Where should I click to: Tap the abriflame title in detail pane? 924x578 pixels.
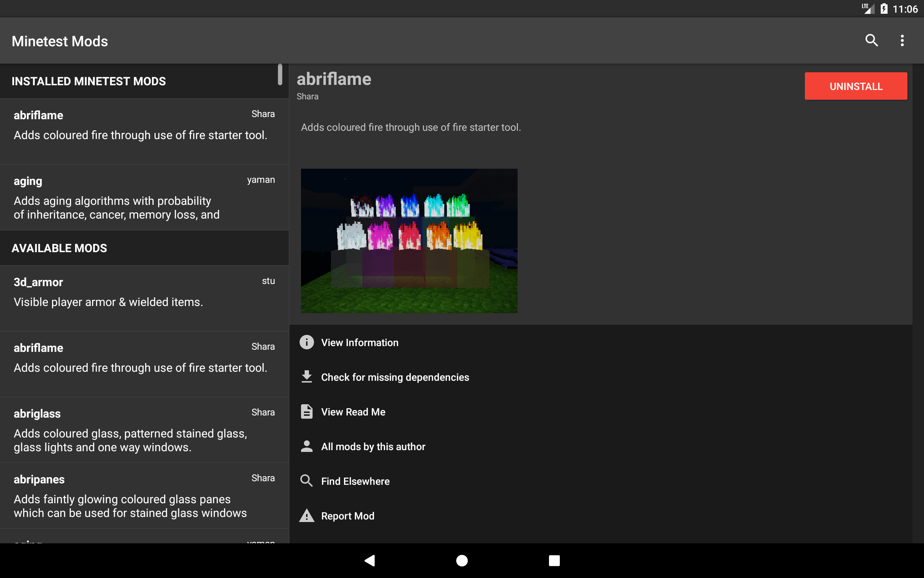[x=334, y=79]
